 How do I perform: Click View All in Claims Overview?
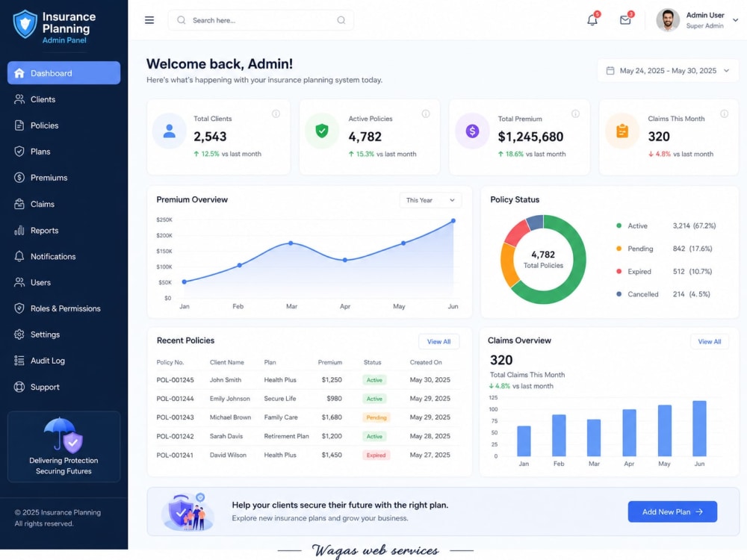tap(710, 341)
